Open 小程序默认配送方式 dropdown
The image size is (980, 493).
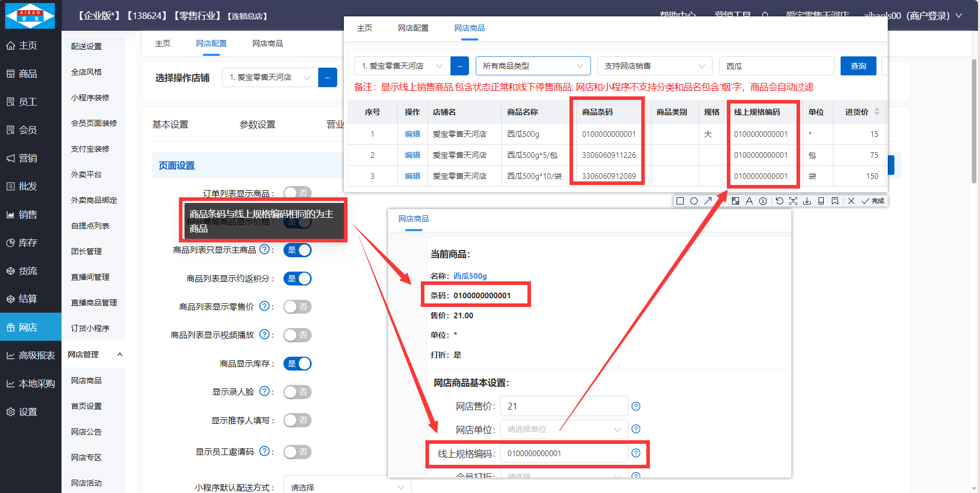click(347, 487)
